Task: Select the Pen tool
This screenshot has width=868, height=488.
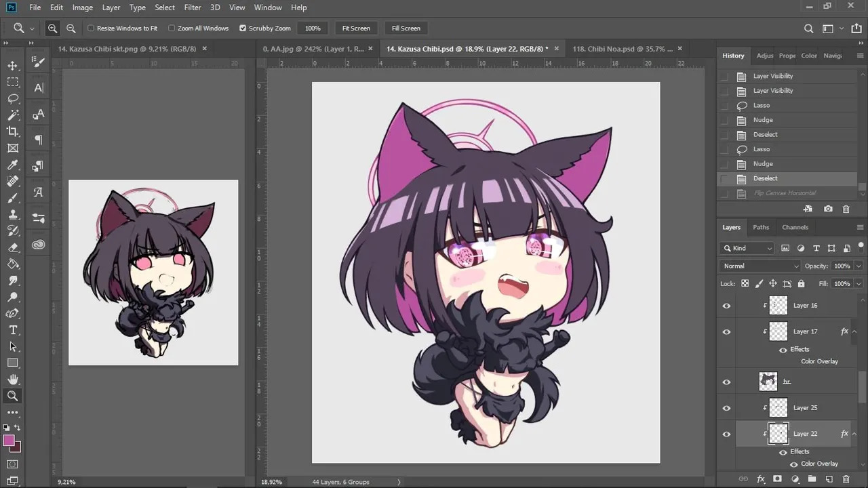Action: point(12,313)
